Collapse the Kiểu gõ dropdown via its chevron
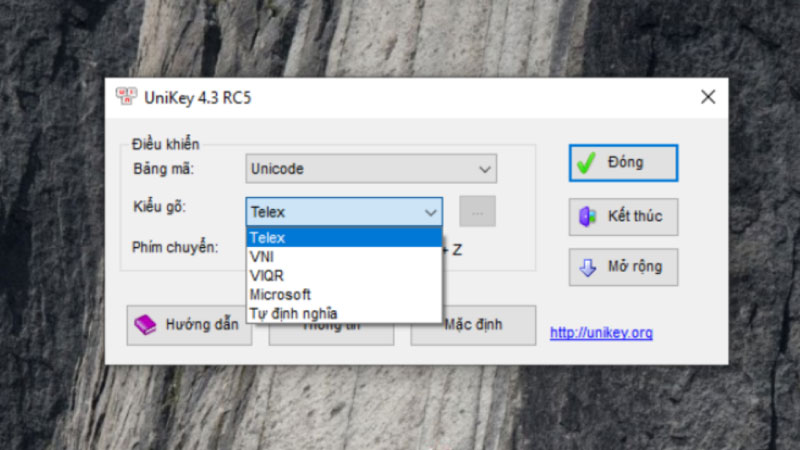Viewport: 800px width, 450px height. click(x=431, y=212)
